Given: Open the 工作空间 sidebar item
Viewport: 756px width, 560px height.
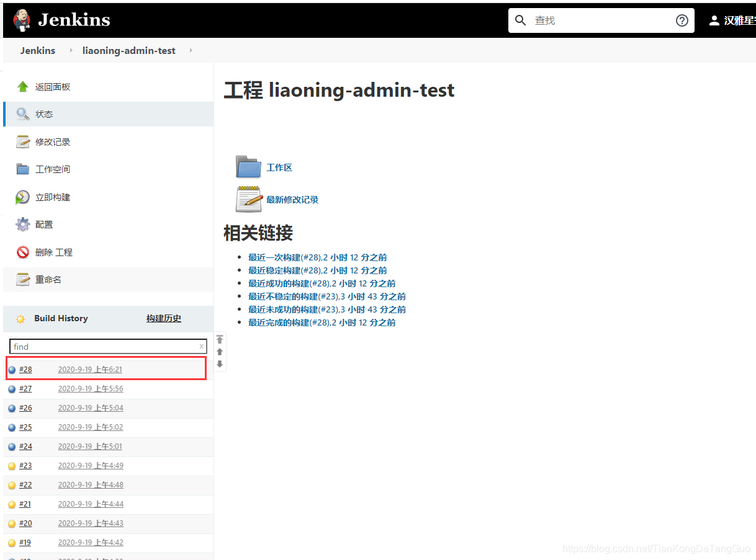Looking at the screenshot, I should [x=53, y=169].
